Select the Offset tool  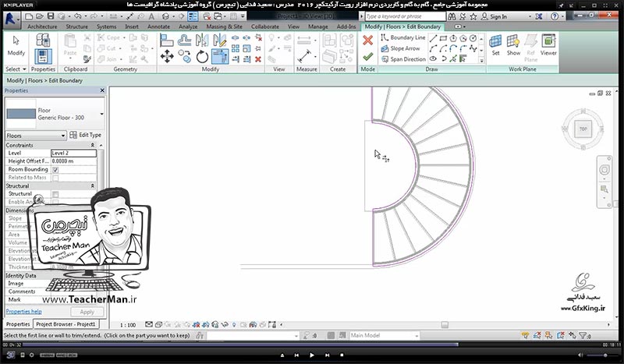point(184,41)
